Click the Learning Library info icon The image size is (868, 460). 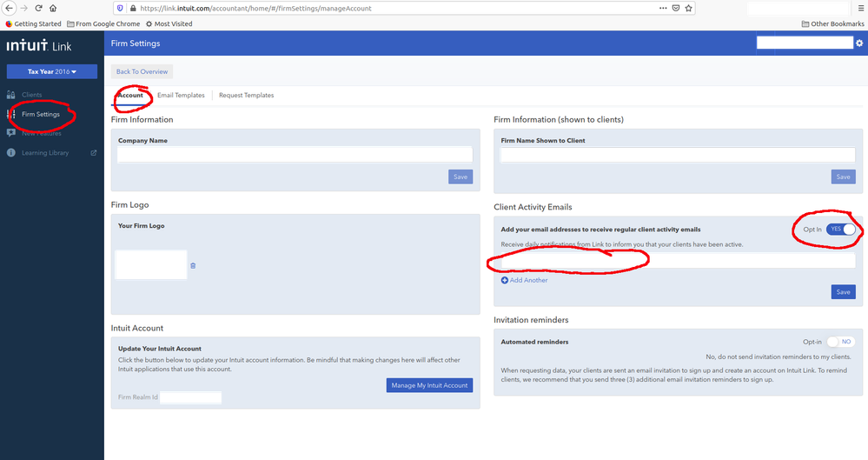(11, 153)
